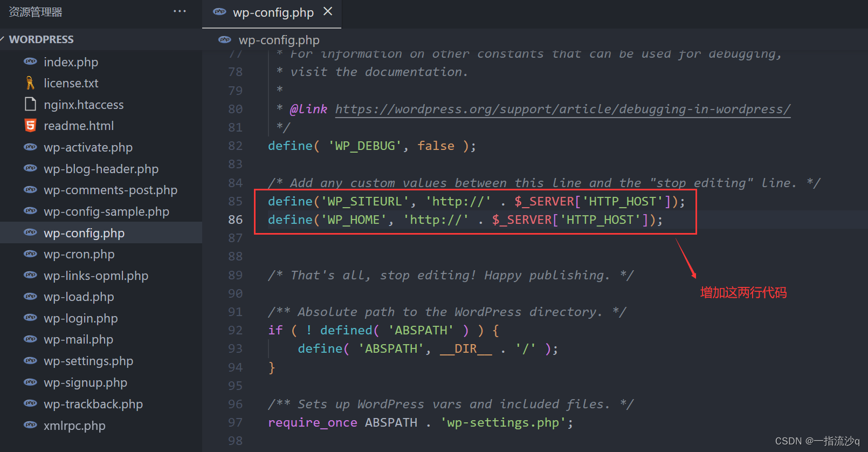
Task: Click wp-config.php breadcrumb item
Action: click(x=279, y=40)
